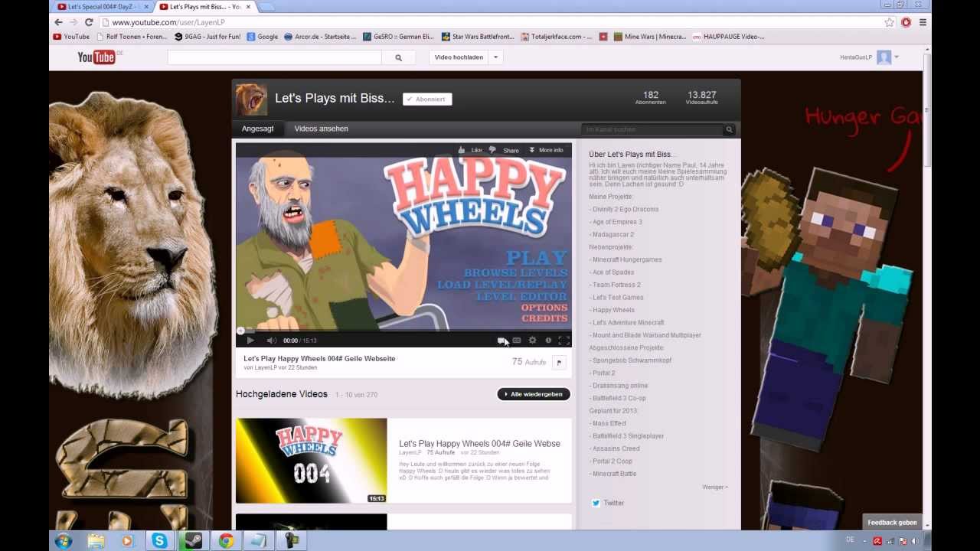Open Windows Media Player from taskbar

click(128, 541)
